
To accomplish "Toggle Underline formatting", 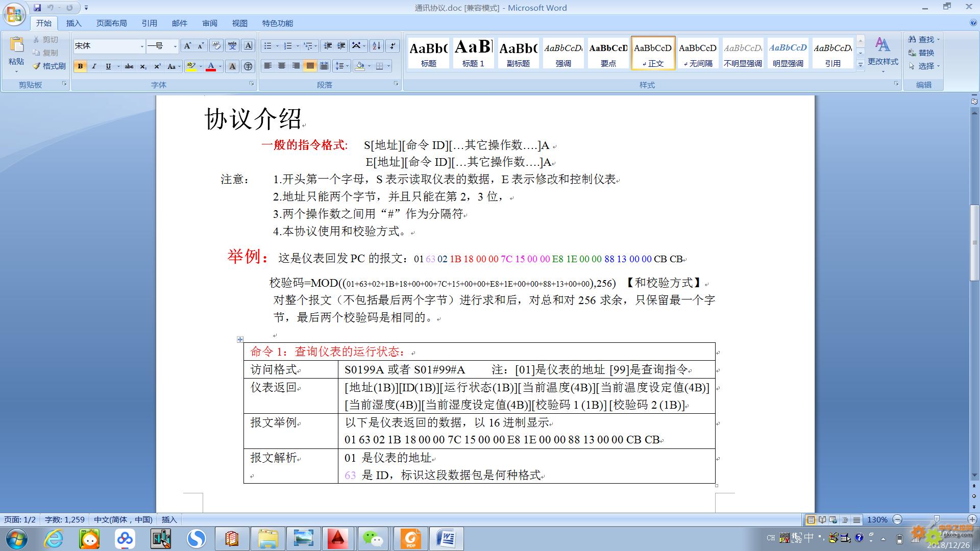I will pos(108,66).
